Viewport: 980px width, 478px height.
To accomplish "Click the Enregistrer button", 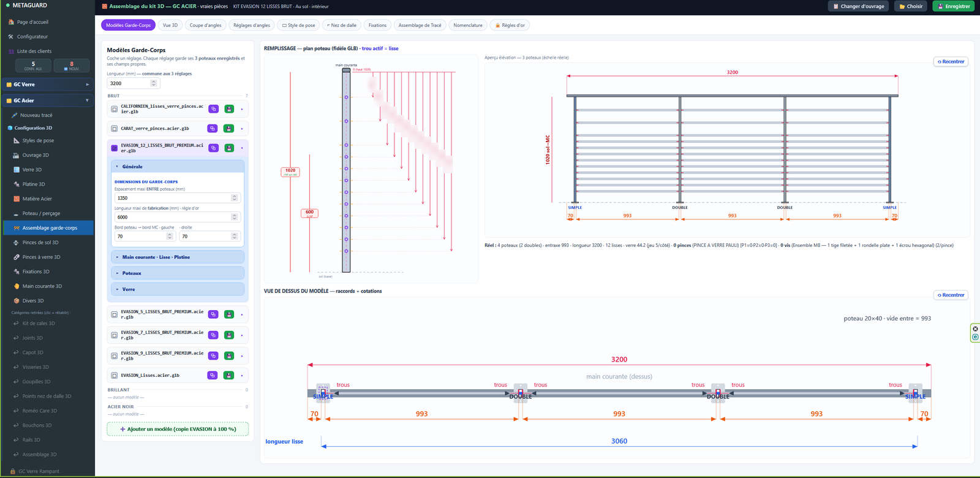I will click(954, 6).
